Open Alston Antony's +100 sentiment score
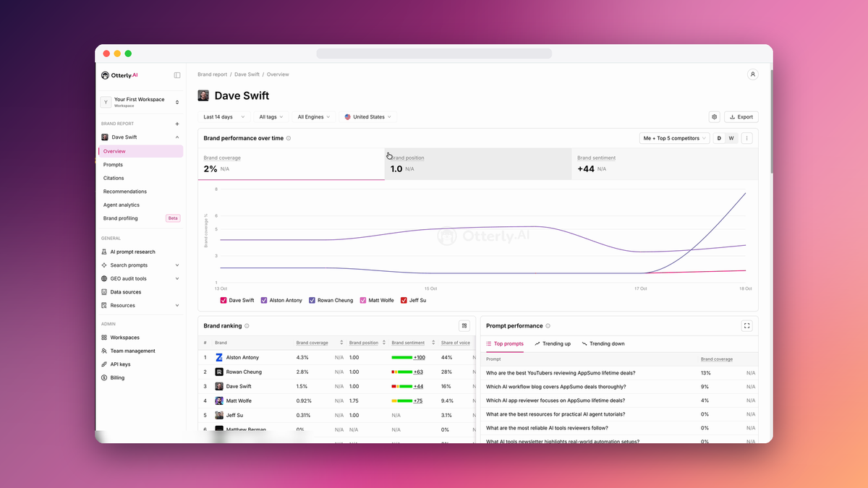The width and height of the screenshot is (868, 488). click(420, 358)
